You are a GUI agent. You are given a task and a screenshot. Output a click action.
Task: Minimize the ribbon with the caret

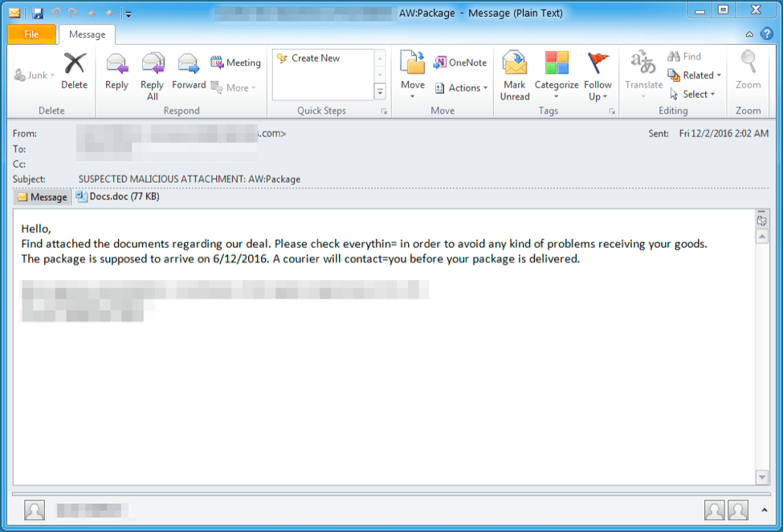point(749,35)
